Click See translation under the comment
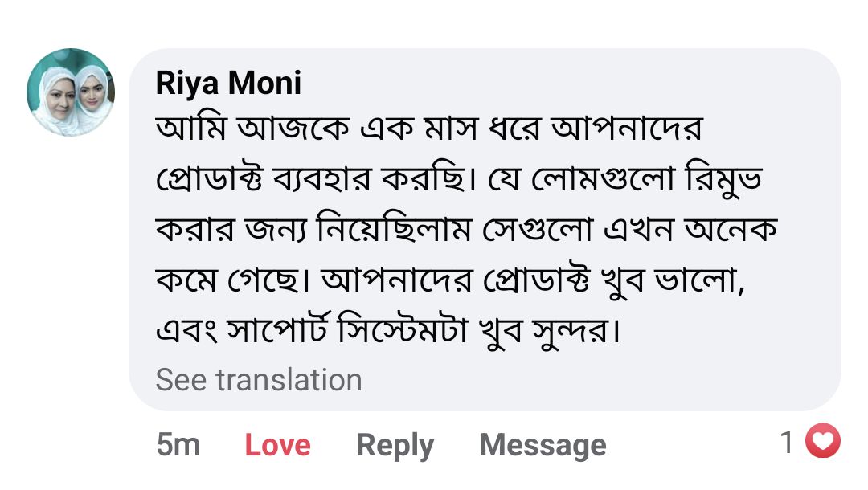This screenshot has width=868, height=490. (x=259, y=379)
